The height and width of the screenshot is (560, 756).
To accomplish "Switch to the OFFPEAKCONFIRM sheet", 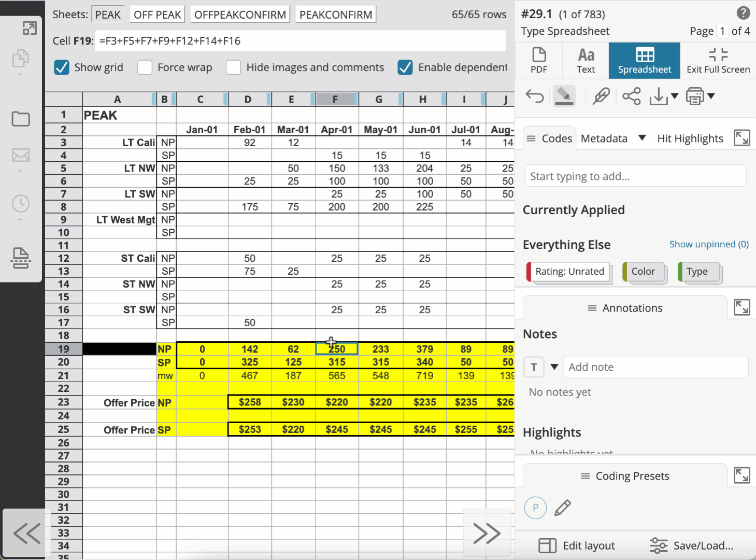I will click(x=240, y=15).
